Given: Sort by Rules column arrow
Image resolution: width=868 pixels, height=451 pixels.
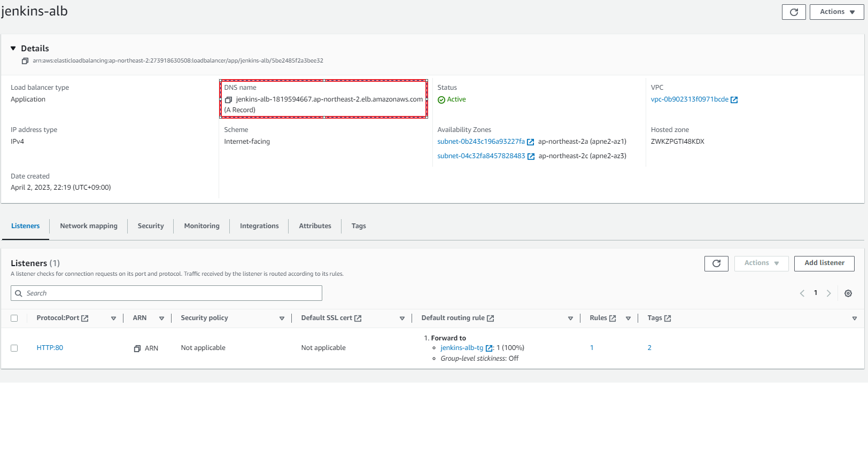Looking at the screenshot, I should tap(628, 318).
